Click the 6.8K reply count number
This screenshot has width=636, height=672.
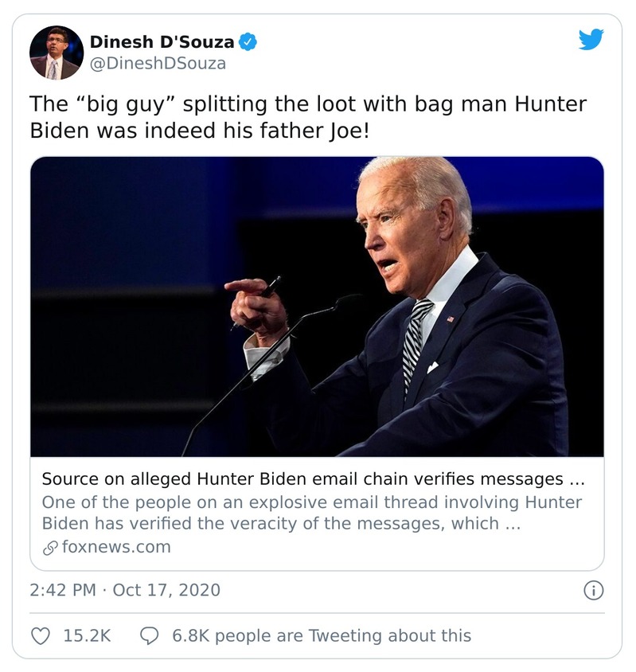(x=190, y=635)
